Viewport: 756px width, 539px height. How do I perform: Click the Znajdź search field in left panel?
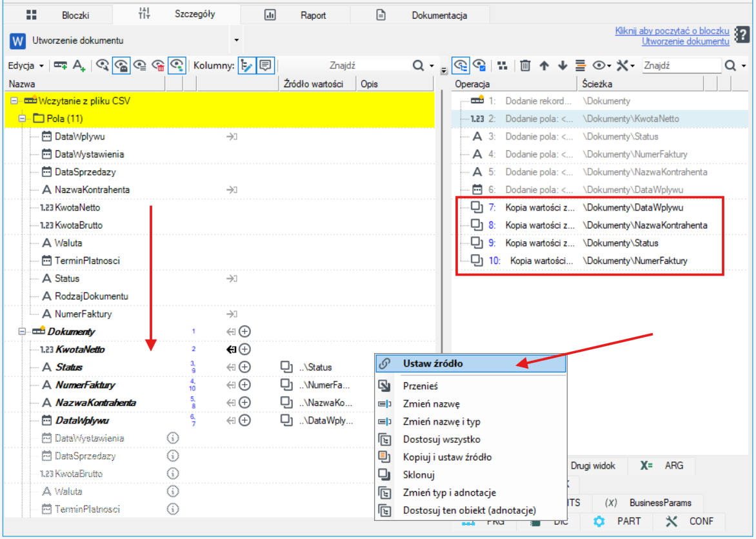[x=344, y=66]
